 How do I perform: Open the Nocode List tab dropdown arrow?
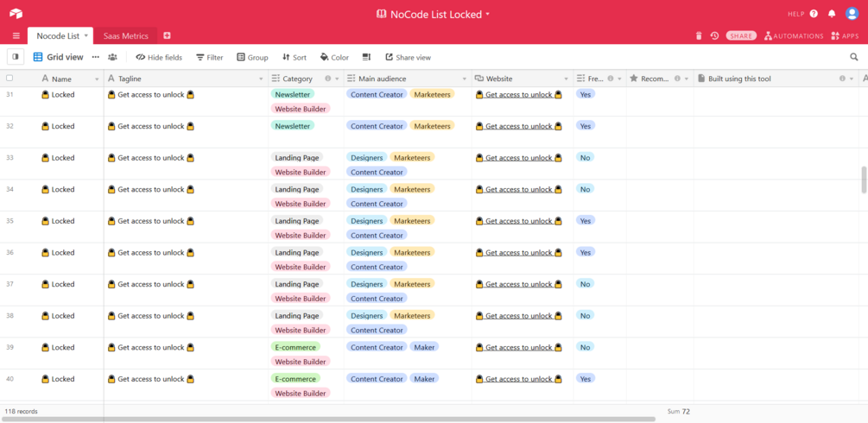pos(86,36)
